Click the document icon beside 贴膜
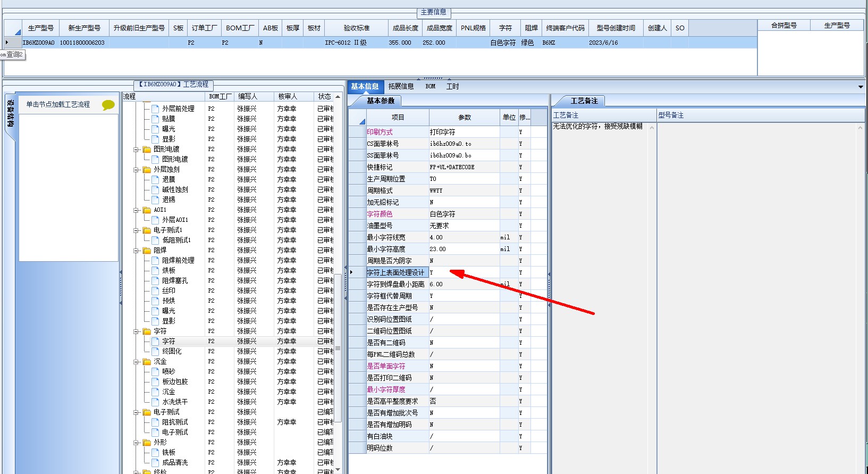Viewport: 868px width, 474px height. [x=156, y=119]
